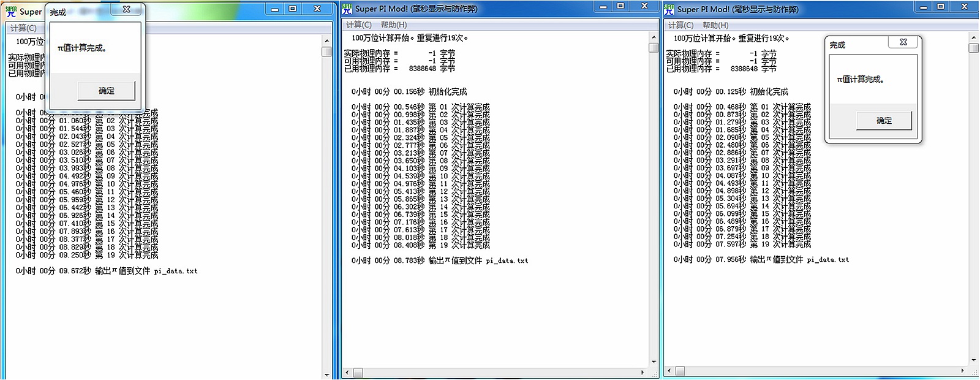The height and width of the screenshot is (380, 980).
Task: Open the 计算(C) menu in the left window
Action: [x=23, y=28]
